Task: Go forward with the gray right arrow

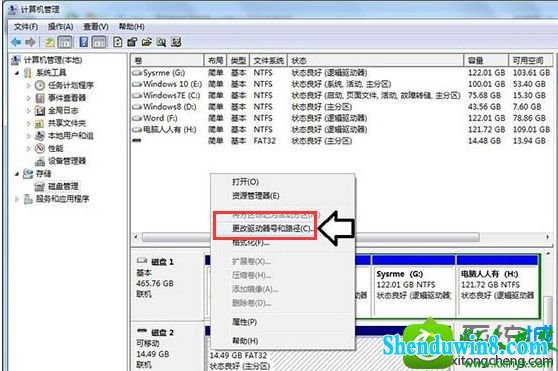Action: 30,42
